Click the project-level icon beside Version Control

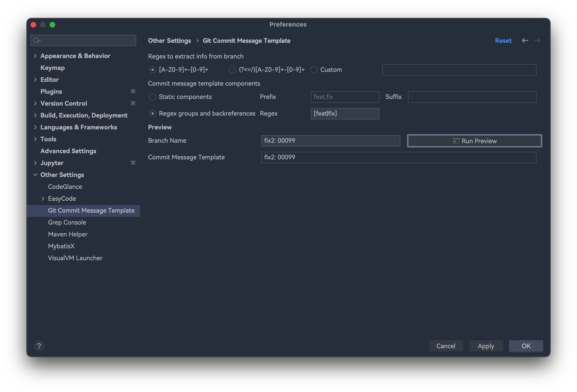click(133, 103)
